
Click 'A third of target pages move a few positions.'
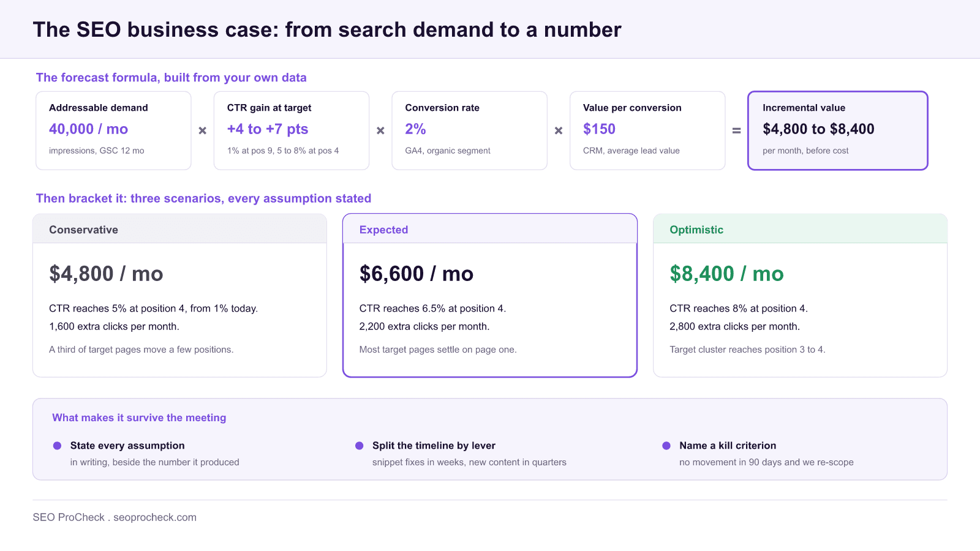pyautogui.click(x=141, y=350)
